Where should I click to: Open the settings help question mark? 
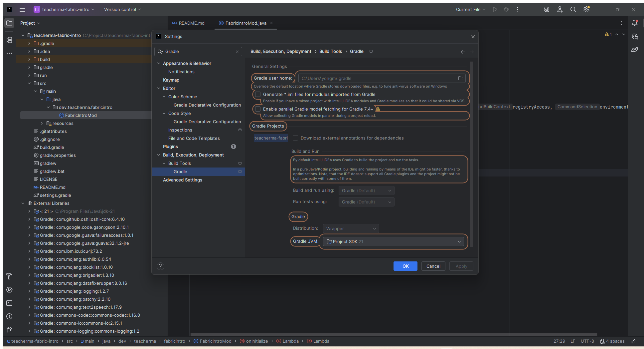(160, 266)
